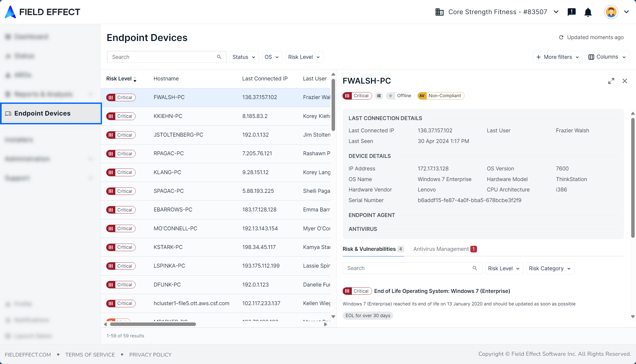Open the feedback message icon
The width and height of the screenshot is (636, 364).
tap(572, 12)
